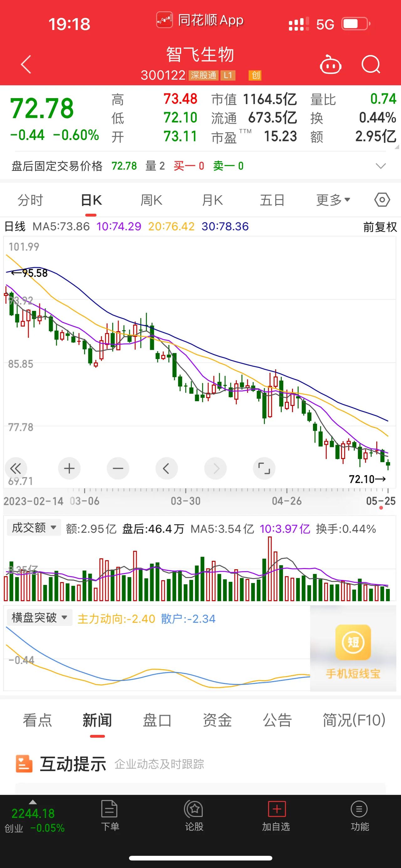
Task: Tap the L1 level badge
Action: 228,75
